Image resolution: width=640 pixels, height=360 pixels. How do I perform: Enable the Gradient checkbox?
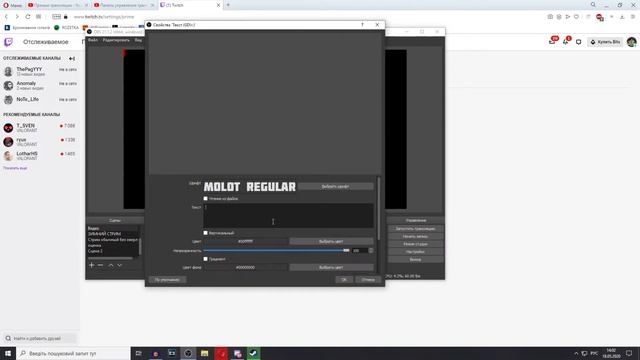[206, 259]
